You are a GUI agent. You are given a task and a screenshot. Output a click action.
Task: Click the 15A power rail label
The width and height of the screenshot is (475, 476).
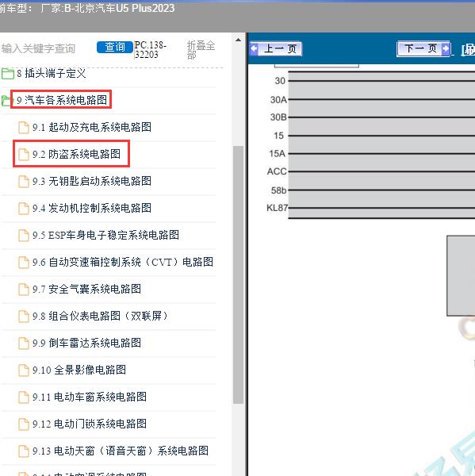coord(277,154)
